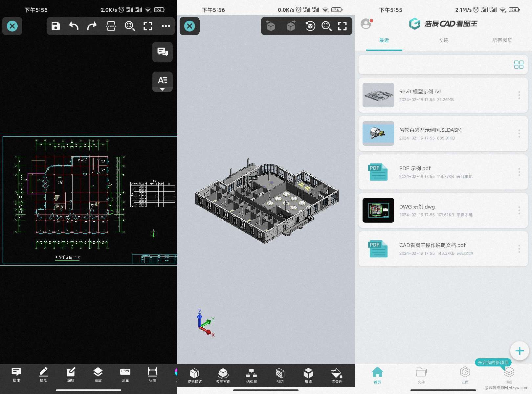Open zoom window tool in 2D viewer toolbar
This screenshot has height=394, width=532.
130,26
